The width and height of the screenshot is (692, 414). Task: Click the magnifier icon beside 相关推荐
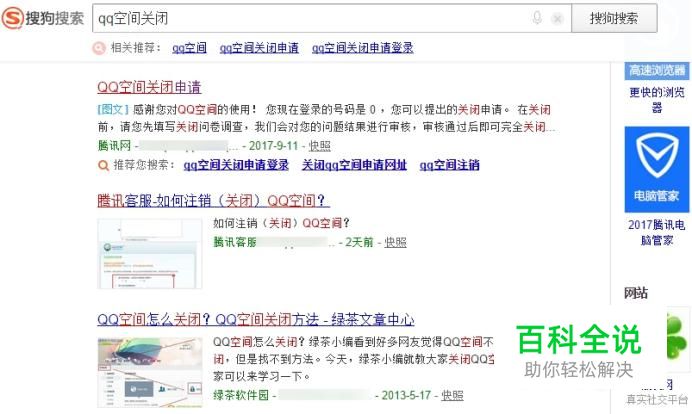pyautogui.click(x=99, y=48)
